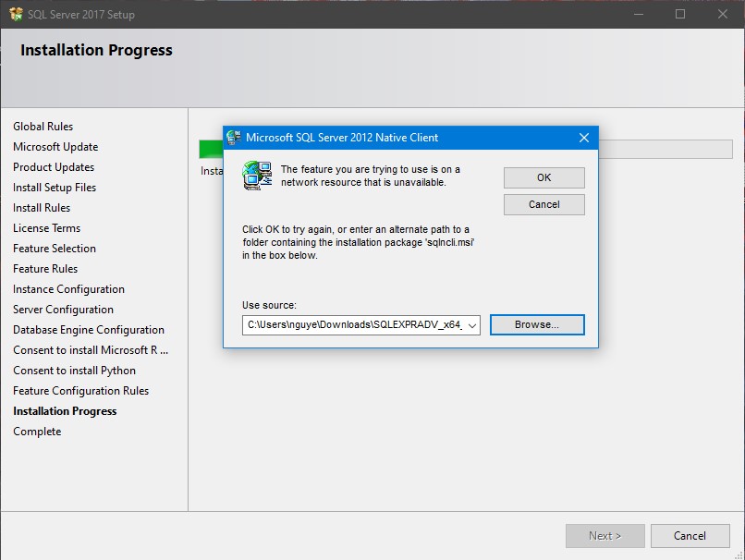
Task: Click the 'Use source:' label
Action: 269,305
